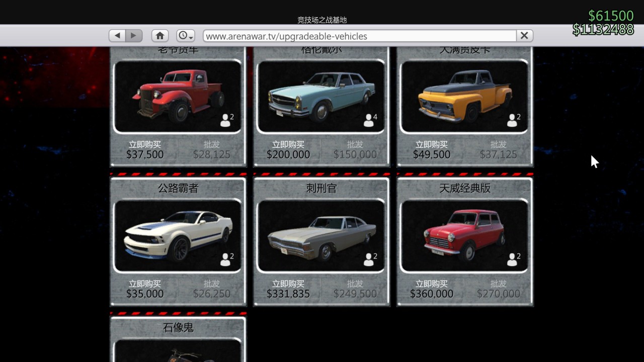Click the 竞技场之战基地 page title

322,20
